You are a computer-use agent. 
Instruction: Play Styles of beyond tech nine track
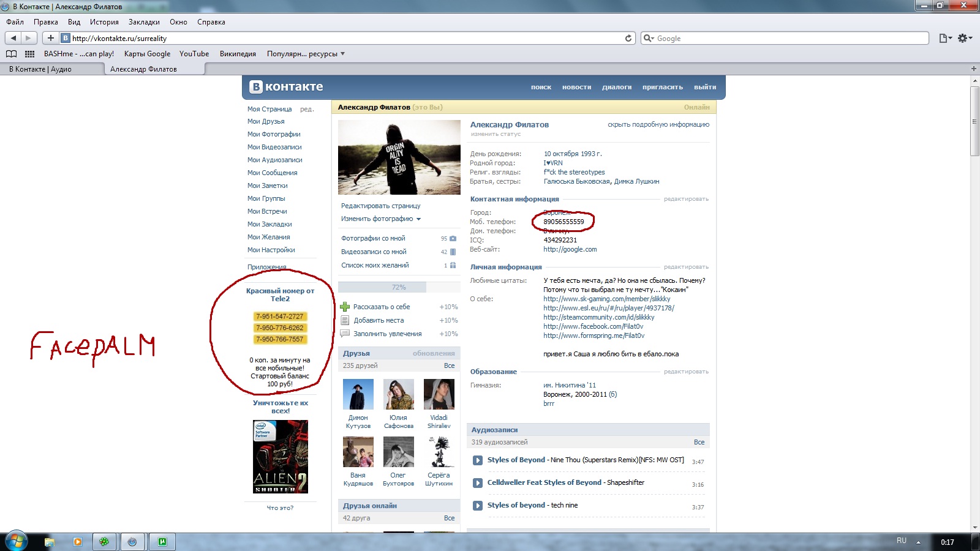[478, 506]
